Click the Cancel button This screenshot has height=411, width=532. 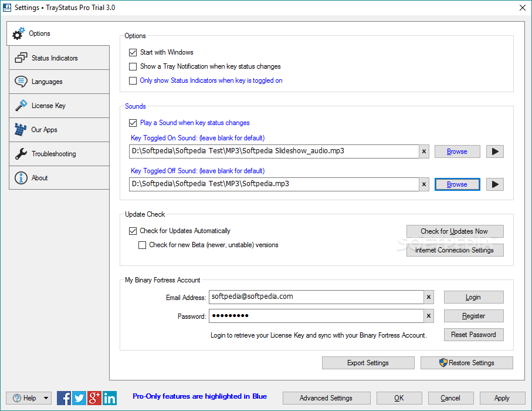[450, 398]
